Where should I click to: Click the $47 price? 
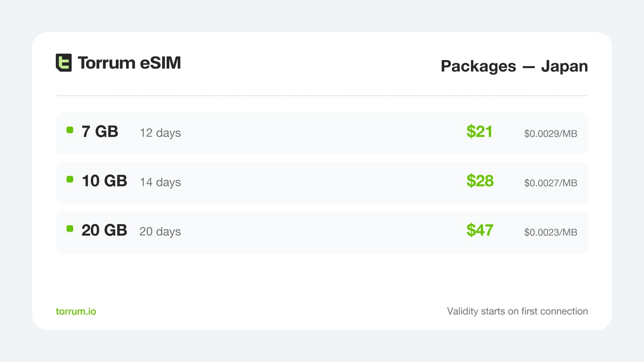point(480,230)
